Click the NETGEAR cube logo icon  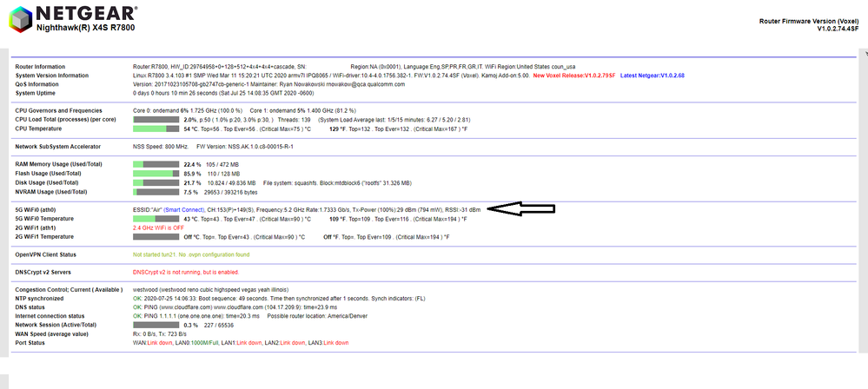pos(21,18)
